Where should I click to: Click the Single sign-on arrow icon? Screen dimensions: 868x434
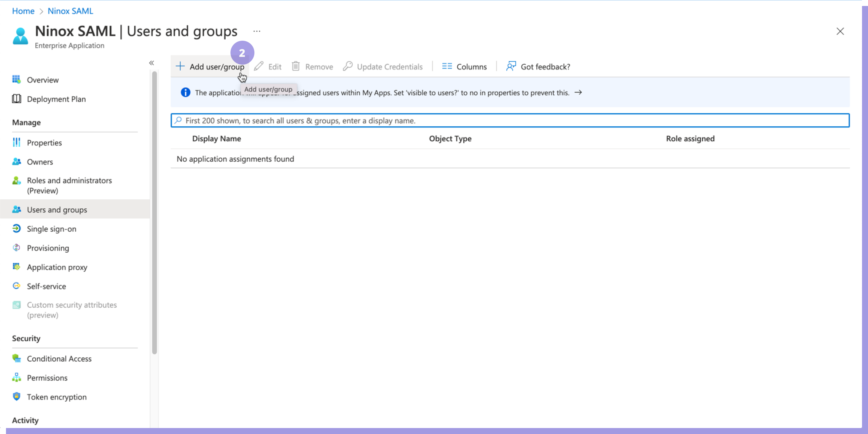(16, 228)
